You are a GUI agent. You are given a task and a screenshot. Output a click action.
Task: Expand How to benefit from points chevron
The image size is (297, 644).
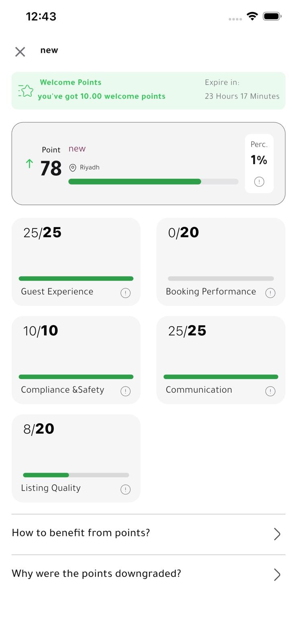pyautogui.click(x=277, y=534)
